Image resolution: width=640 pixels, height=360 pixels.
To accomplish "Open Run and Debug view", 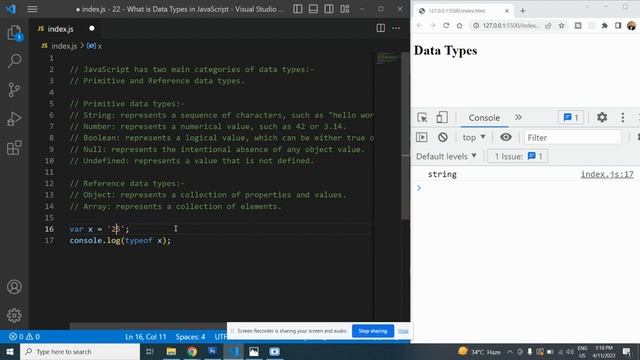I will click(x=14, y=119).
